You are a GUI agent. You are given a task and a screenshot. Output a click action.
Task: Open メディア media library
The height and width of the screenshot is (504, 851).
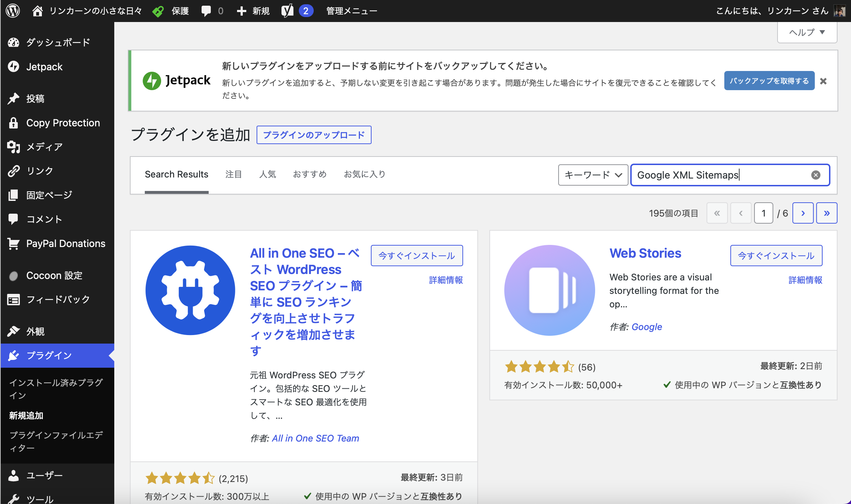pyautogui.click(x=57, y=147)
